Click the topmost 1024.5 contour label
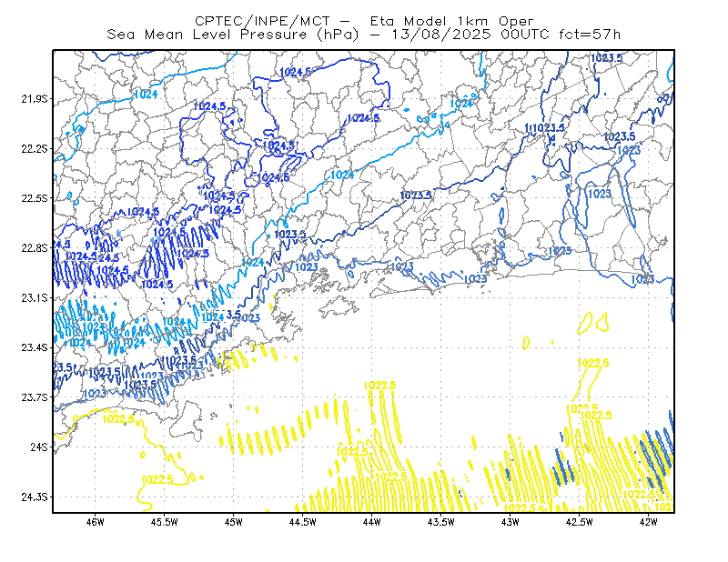 coord(296,72)
